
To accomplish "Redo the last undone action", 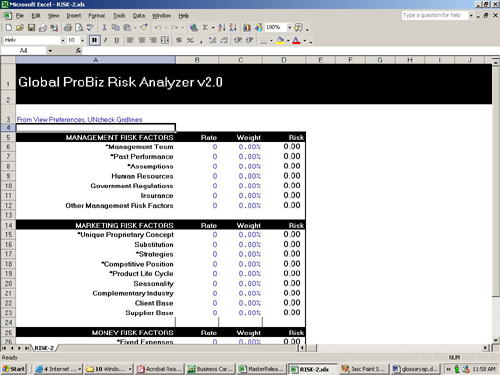I will pos(174,28).
